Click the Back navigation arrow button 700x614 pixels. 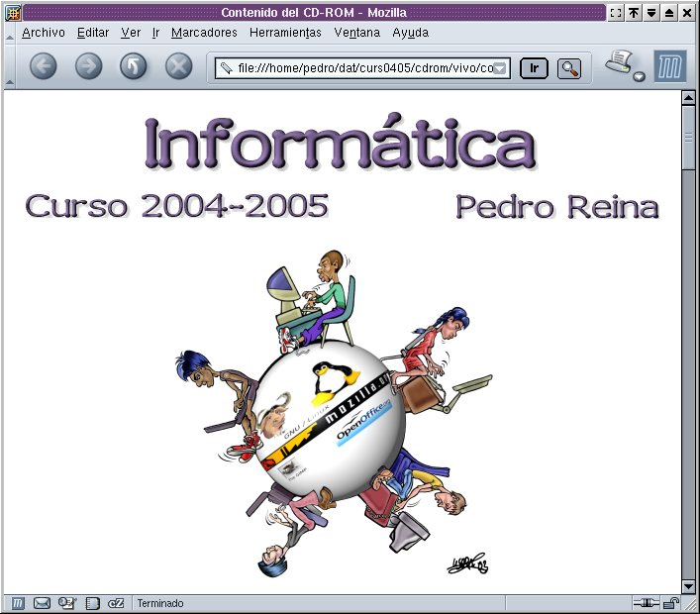44,67
